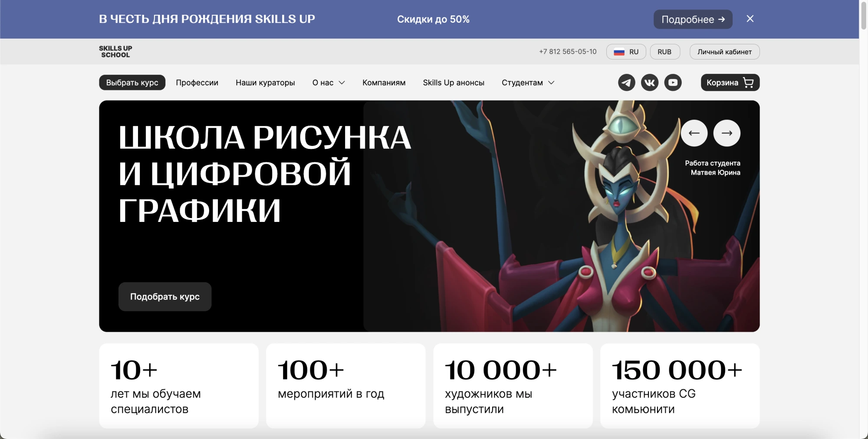Expand the Студентам dropdown menu
868x439 pixels.
(528, 83)
